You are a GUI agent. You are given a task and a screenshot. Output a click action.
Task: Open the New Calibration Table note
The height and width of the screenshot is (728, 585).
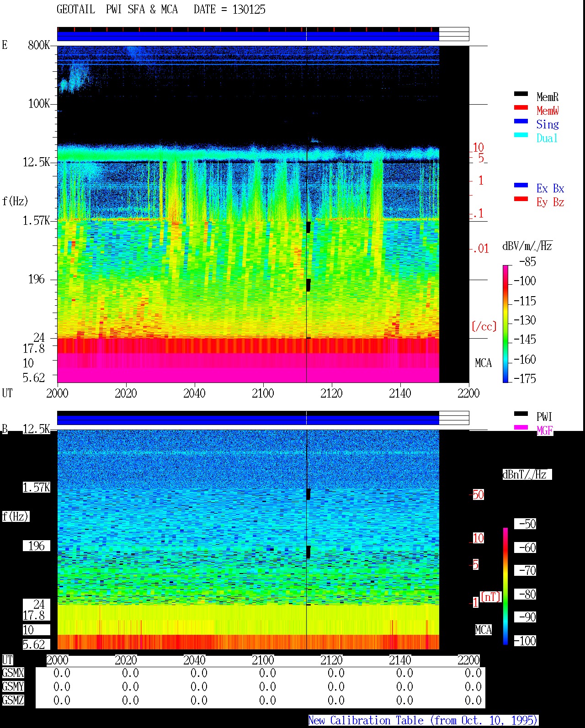click(423, 721)
